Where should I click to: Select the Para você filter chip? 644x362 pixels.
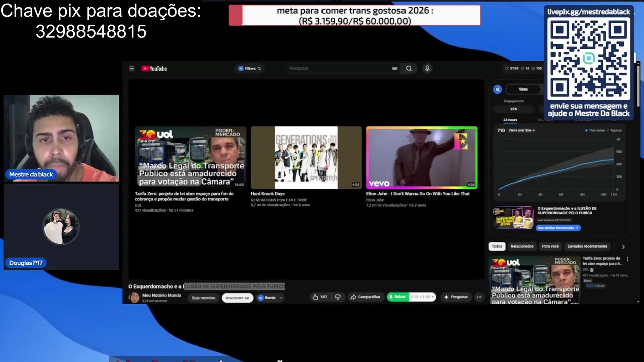[550, 246]
